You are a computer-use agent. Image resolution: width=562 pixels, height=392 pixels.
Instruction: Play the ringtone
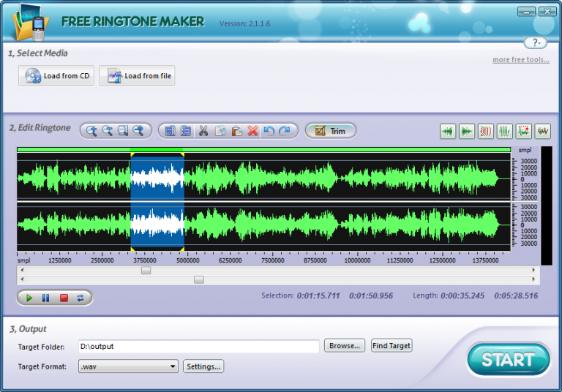click(x=29, y=298)
